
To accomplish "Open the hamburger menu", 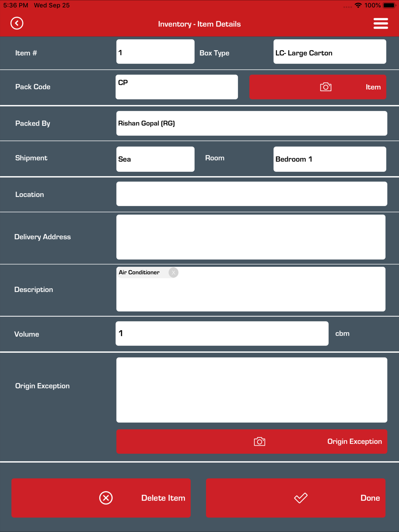I will click(381, 23).
